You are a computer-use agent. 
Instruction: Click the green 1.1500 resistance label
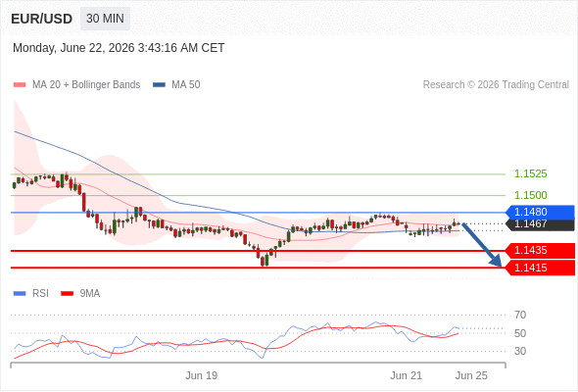(x=530, y=195)
